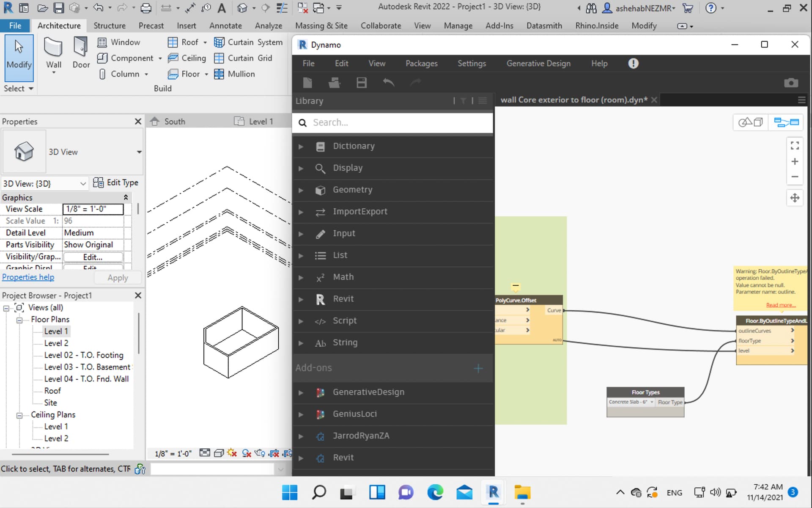Toggle Shadows off/on icon in view bar
812x508 pixels.
tap(247, 453)
